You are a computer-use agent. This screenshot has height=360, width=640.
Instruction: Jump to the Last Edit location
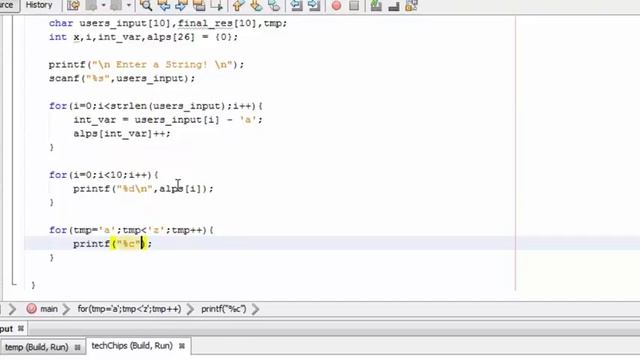point(73,6)
